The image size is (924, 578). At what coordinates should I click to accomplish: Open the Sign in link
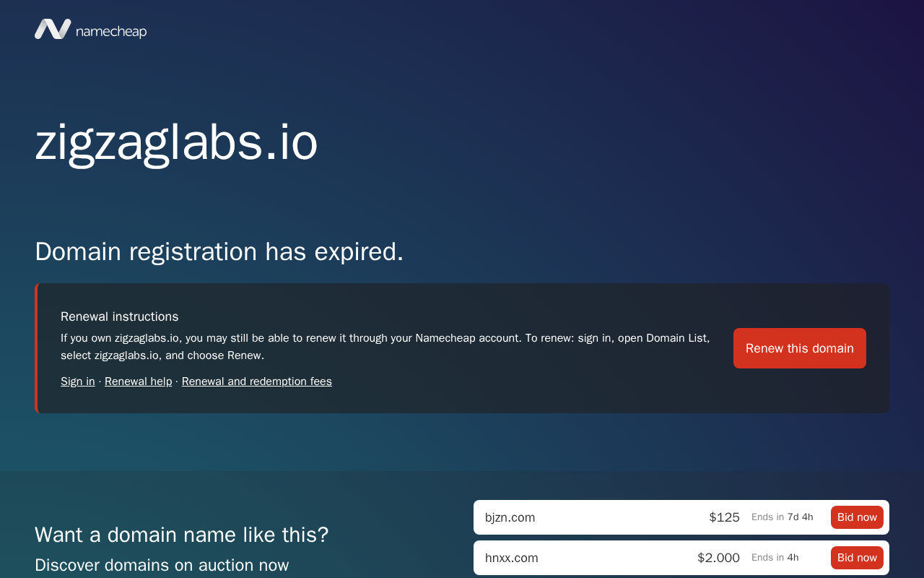(x=78, y=381)
